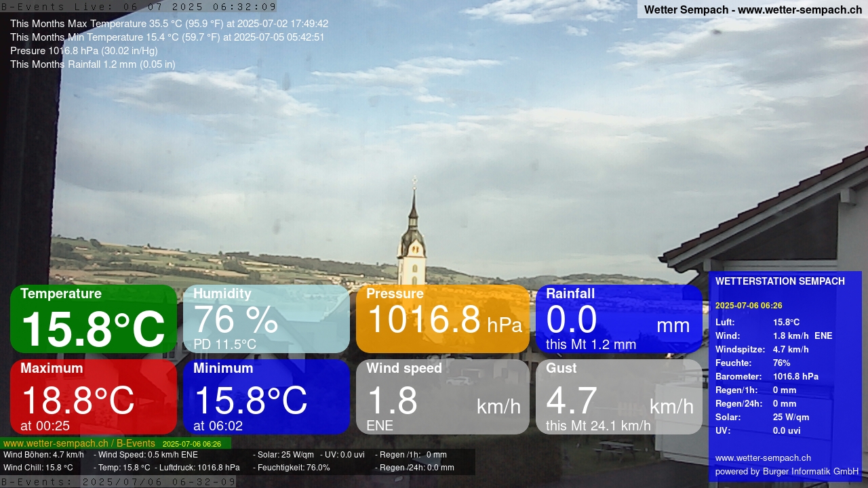Click the 'Regen/24h:' 0 mm row
Screen dimensions: 868x488
pos(756,404)
